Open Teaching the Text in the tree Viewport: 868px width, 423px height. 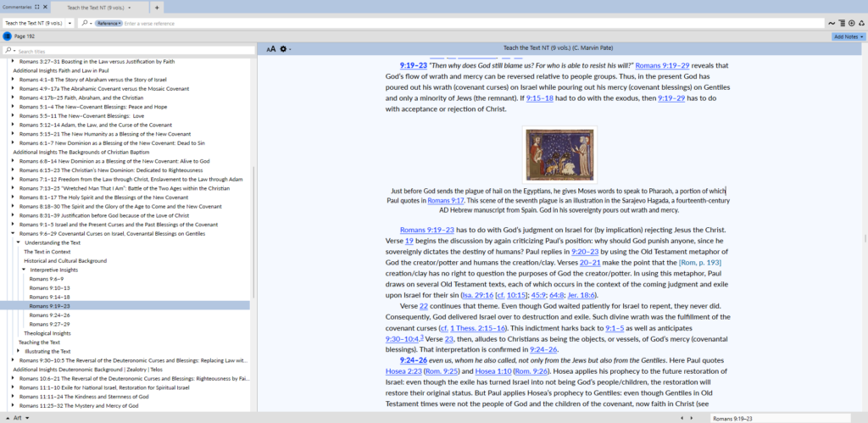pos(39,342)
